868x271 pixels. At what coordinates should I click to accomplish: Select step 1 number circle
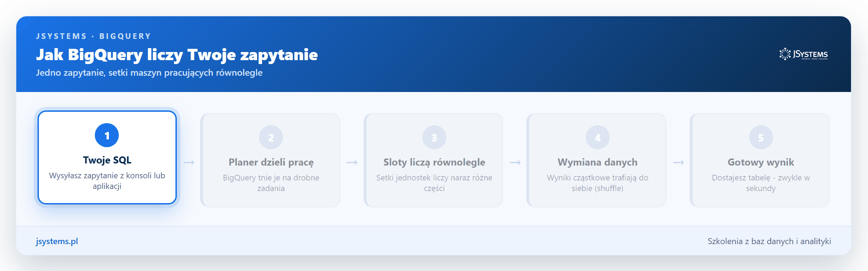(107, 135)
